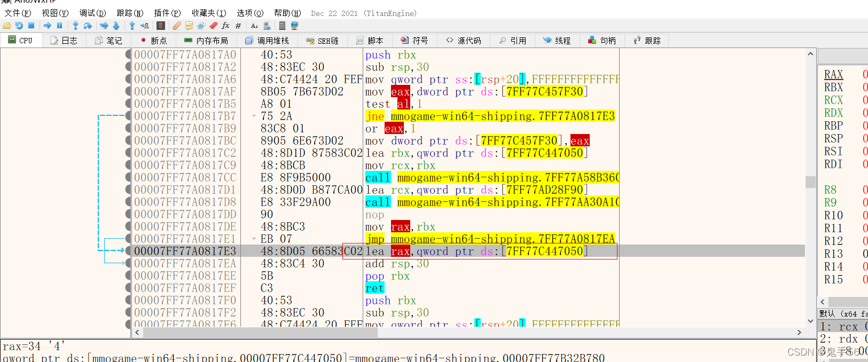Open labels tag icon
This screenshot has height=362, width=868.
201,25
